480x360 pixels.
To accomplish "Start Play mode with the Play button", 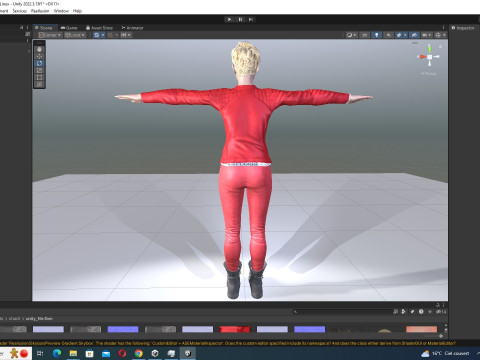I will click(x=229, y=19).
